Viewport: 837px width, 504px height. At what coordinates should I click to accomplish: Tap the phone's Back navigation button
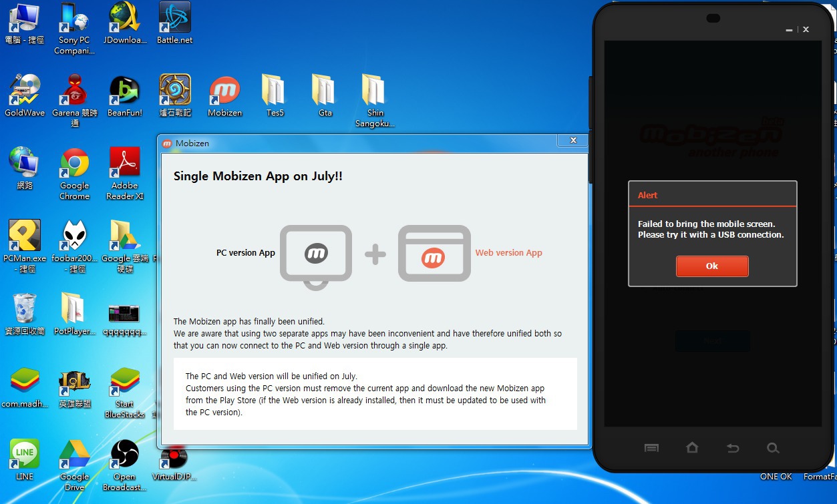733,448
